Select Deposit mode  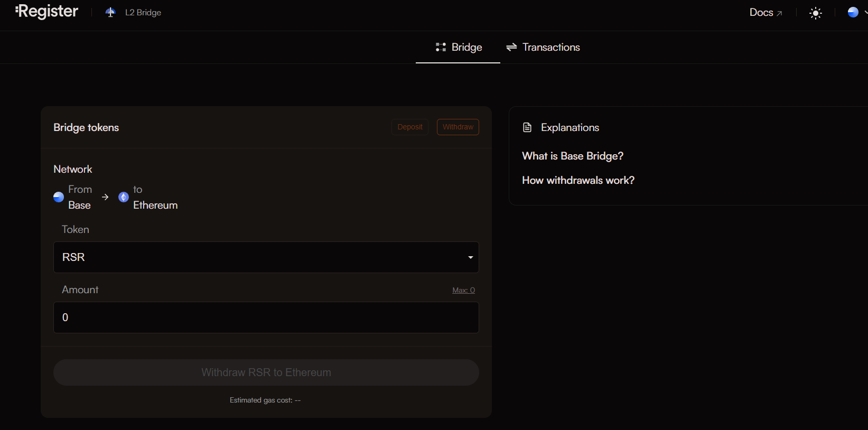click(410, 127)
